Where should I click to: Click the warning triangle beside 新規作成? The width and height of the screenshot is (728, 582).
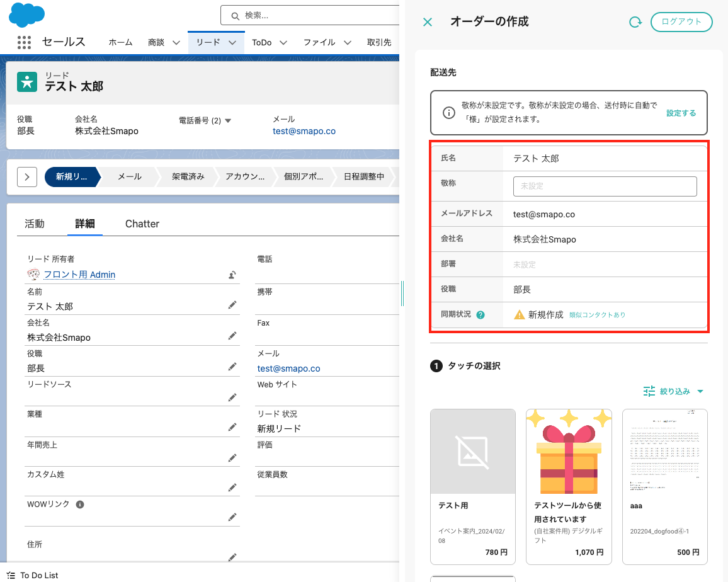coord(519,315)
